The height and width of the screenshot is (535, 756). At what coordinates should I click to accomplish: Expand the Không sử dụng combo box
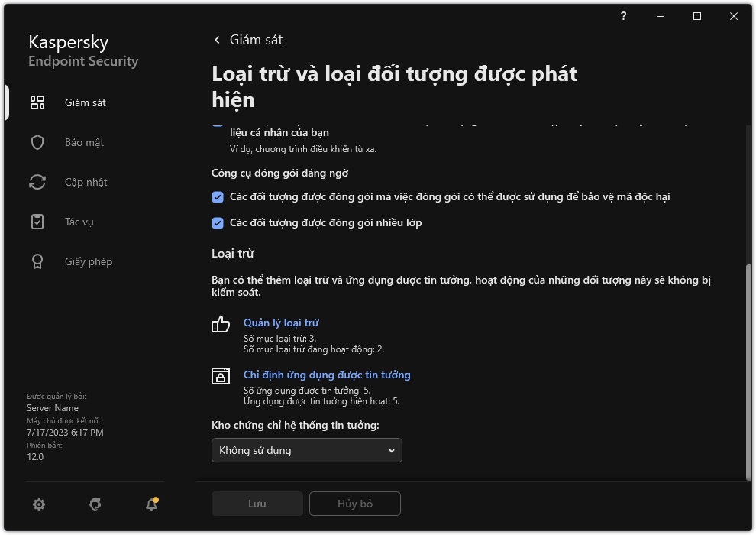click(306, 450)
